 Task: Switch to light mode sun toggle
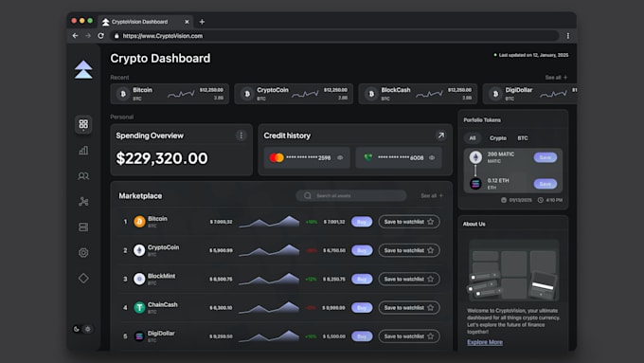(x=87, y=329)
